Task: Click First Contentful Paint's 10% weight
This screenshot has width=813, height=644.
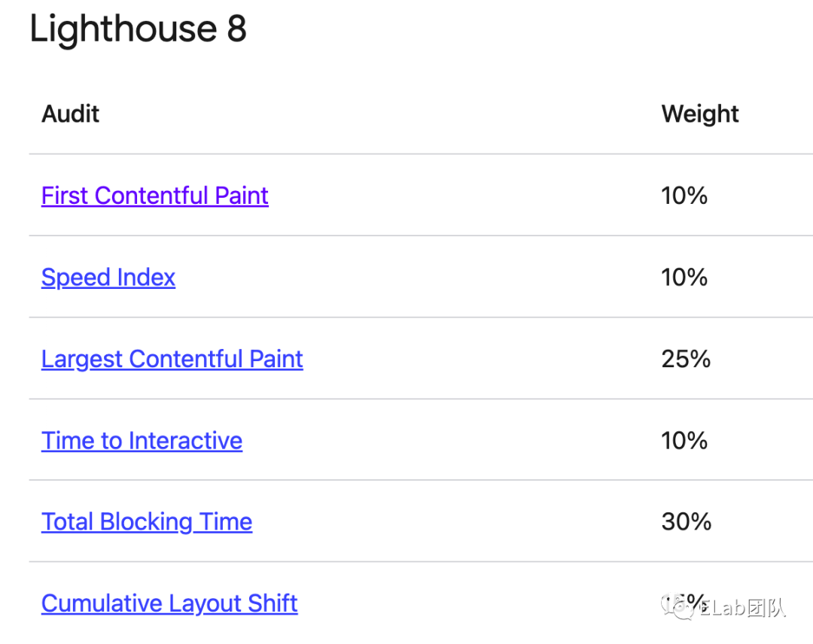Action: pos(684,196)
